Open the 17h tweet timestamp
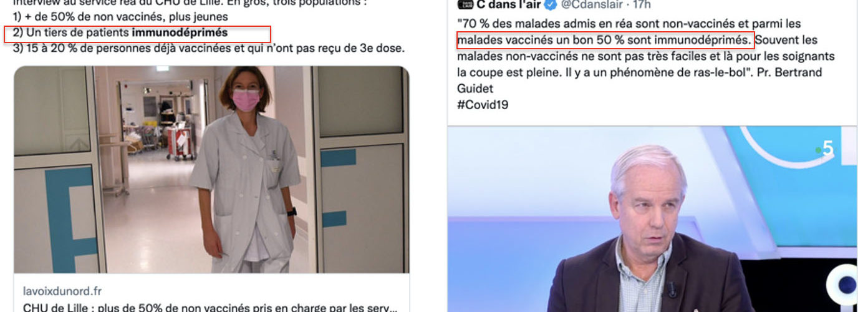868x312 pixels. tap(642, 5)
